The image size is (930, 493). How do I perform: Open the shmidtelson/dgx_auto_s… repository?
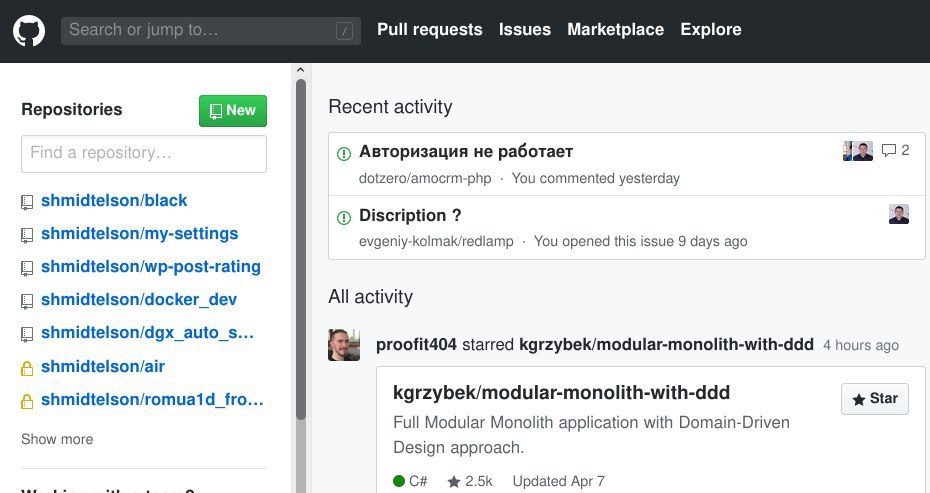click(147, 333)
